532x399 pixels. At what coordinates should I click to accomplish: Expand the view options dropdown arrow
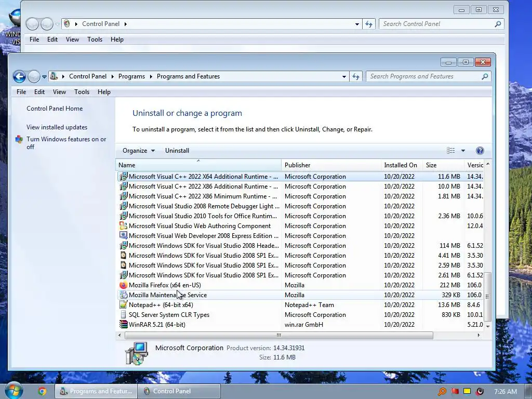click(x=463, y=151)
